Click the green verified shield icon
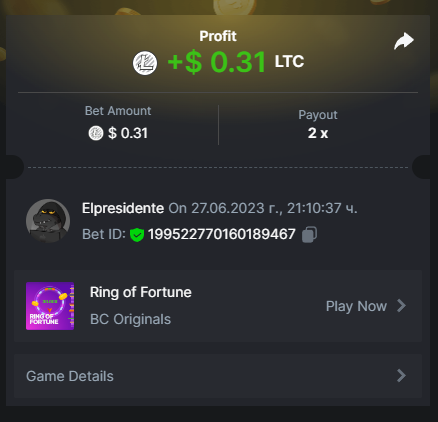Viewport: 438px width, 422px height. tap(137, 235)
